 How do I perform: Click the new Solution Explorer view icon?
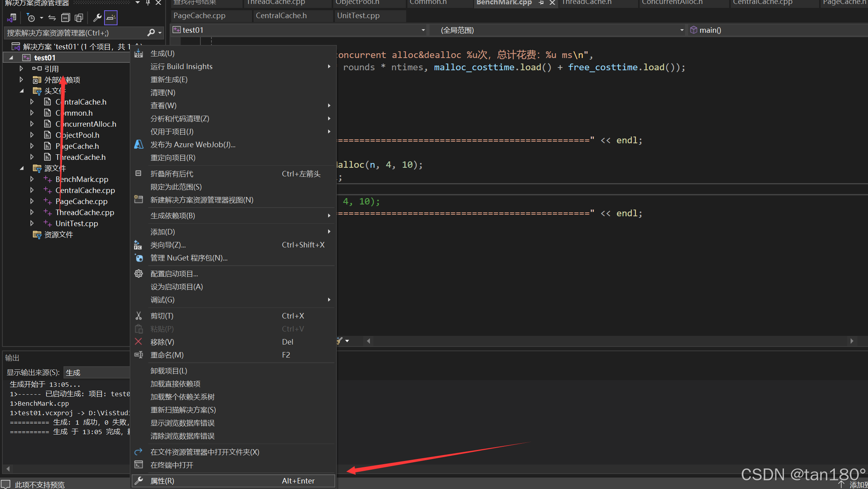click(138, 199)
